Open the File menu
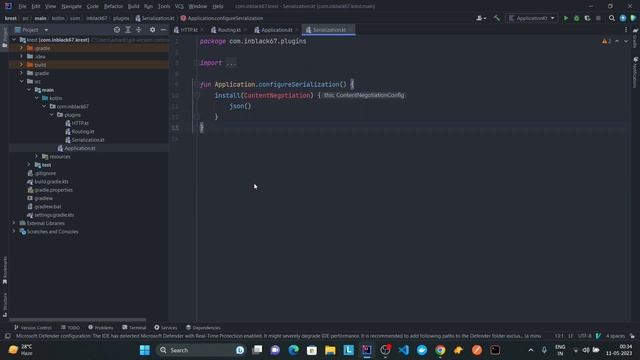This screenshot has height=360, width=640. 22,6
